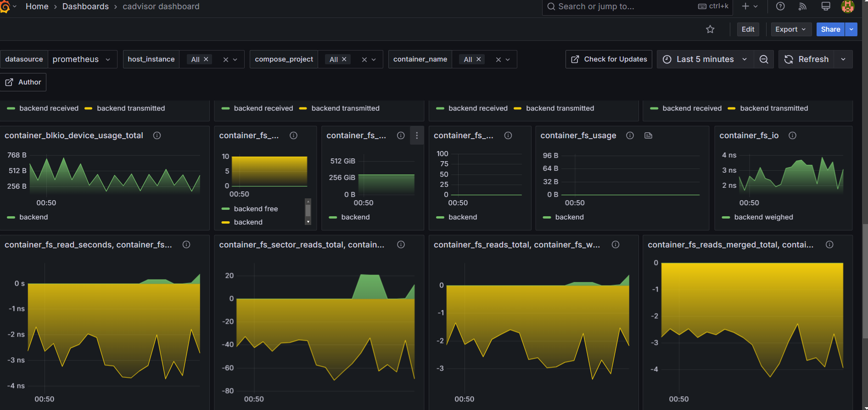Expand the host_instance dropdown chevron
The image size is (868, 410).
coord(235,60)
